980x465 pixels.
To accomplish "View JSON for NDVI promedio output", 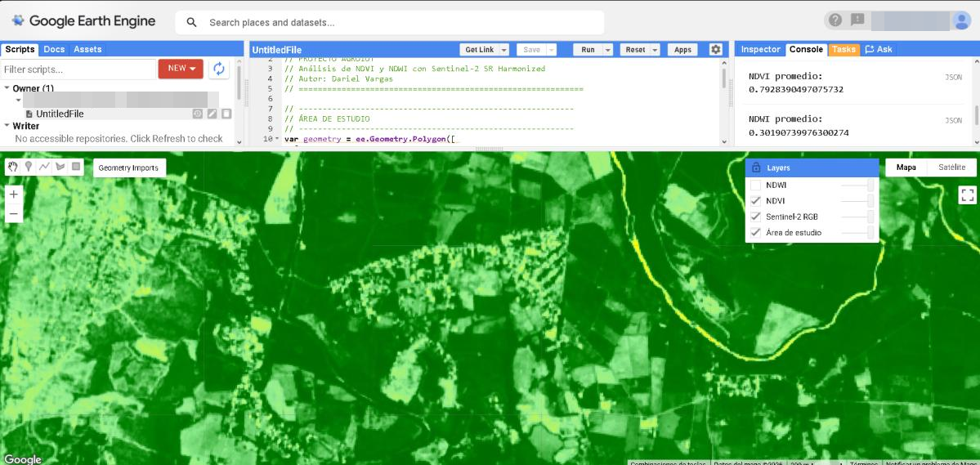I will click(x=953, y=78).
